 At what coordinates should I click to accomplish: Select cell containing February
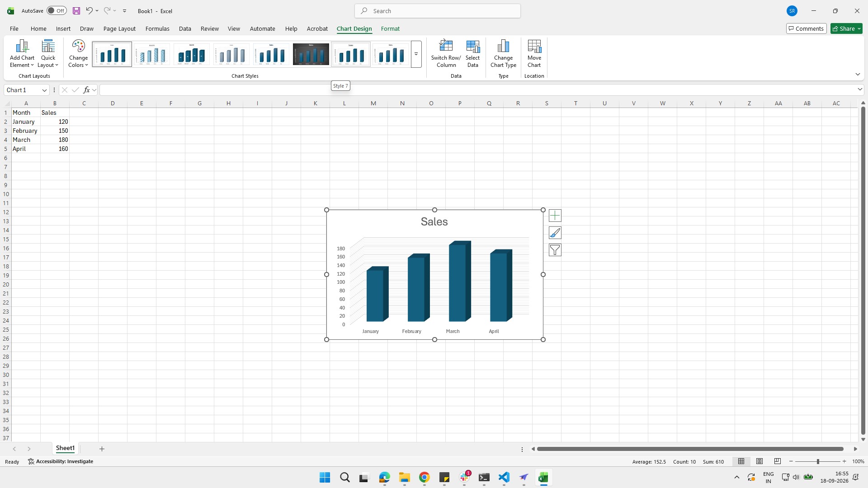[26, 131]
